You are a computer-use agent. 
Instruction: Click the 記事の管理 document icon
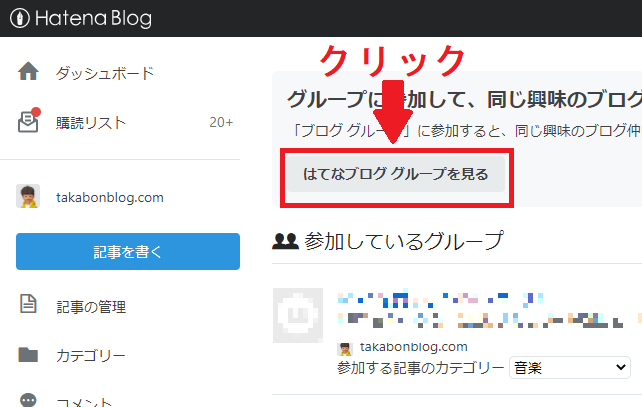click(28, 304)
